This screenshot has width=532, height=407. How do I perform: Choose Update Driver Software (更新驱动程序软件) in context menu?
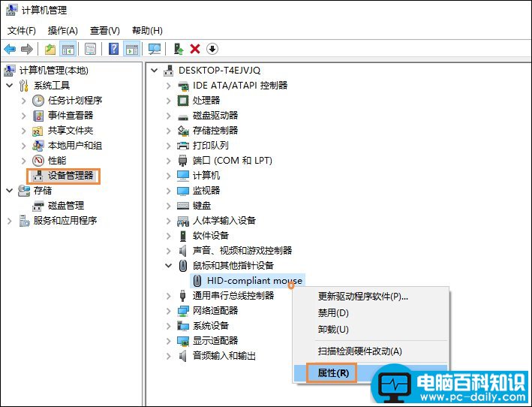click(371, 297)
